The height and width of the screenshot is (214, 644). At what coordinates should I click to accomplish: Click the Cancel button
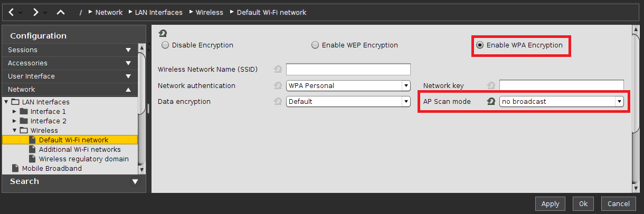click(x=618, y=204)
